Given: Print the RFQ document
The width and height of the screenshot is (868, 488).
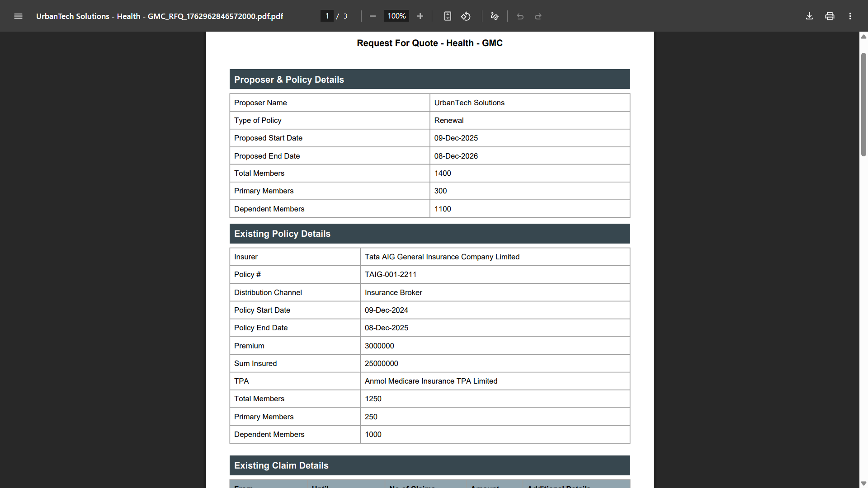Looking at the screenshot, I should tap(830, 16).
